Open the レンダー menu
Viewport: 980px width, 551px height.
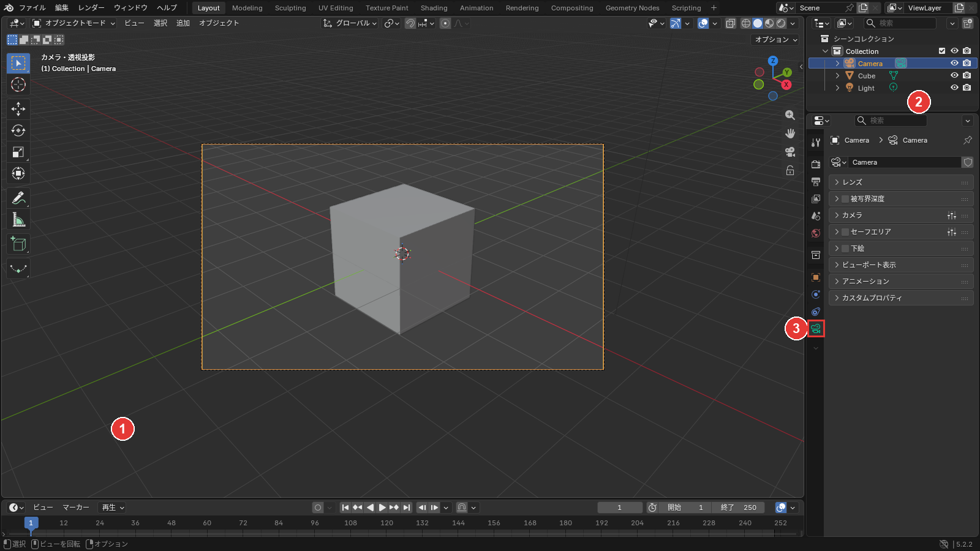click(x=91, y=8)
